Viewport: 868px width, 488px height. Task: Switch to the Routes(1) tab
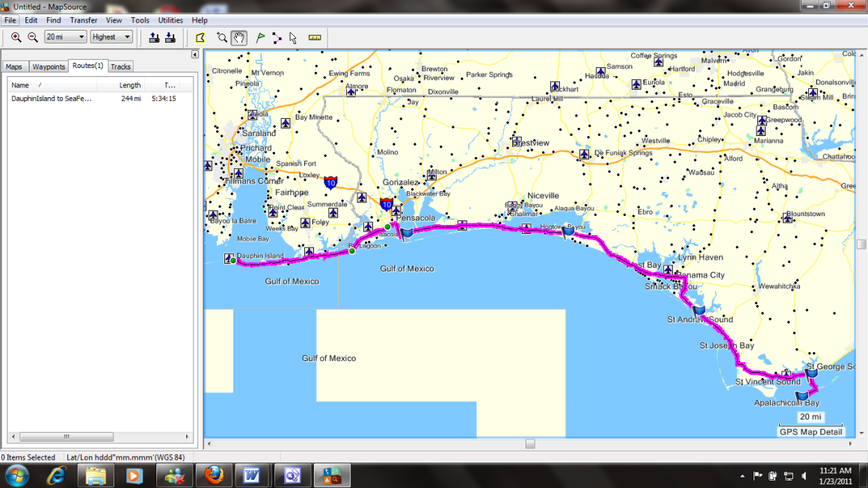point(87,65)
